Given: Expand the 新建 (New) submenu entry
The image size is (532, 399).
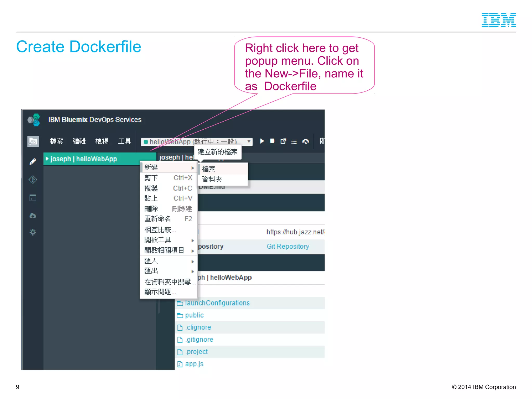Looking at the screenshot, I should pyautogui.click(x=169, y=168).
